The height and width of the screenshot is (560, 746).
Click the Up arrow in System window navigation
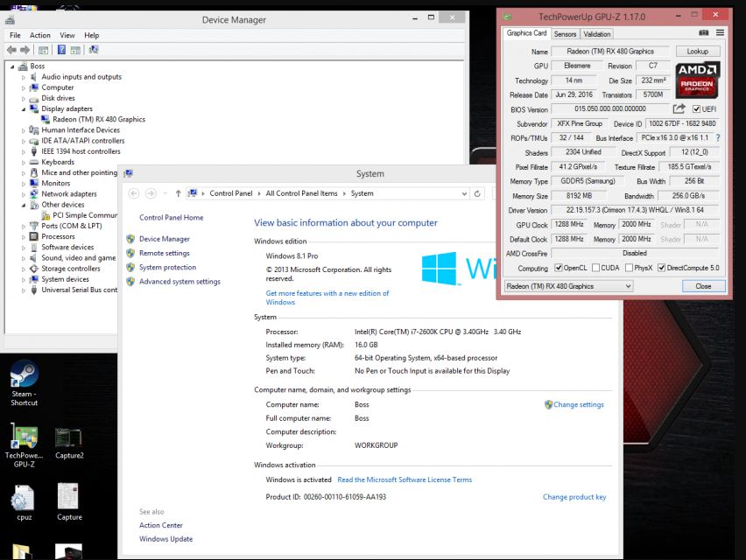178,193
